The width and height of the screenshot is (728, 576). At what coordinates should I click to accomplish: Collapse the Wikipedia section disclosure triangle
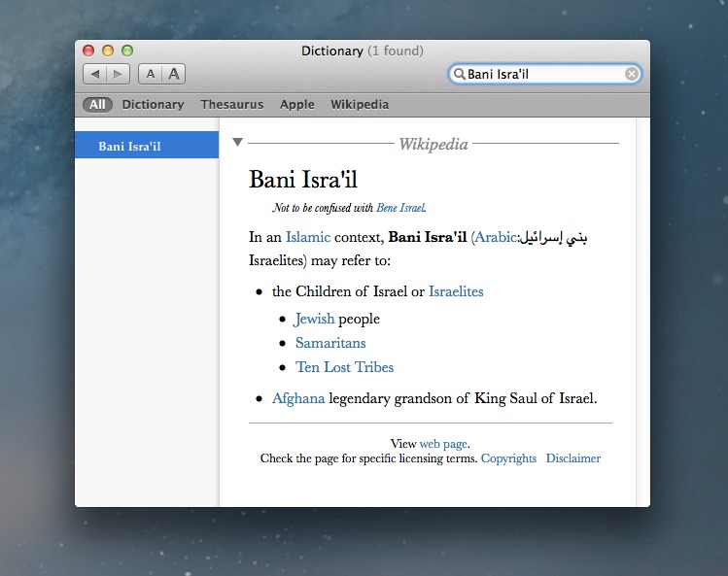[238, 142]
